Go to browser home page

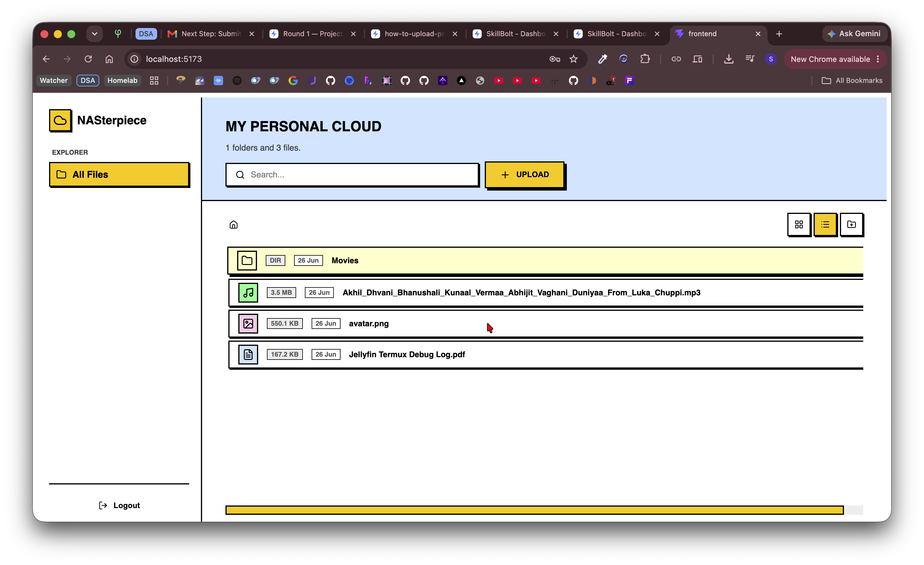point(109,59)
